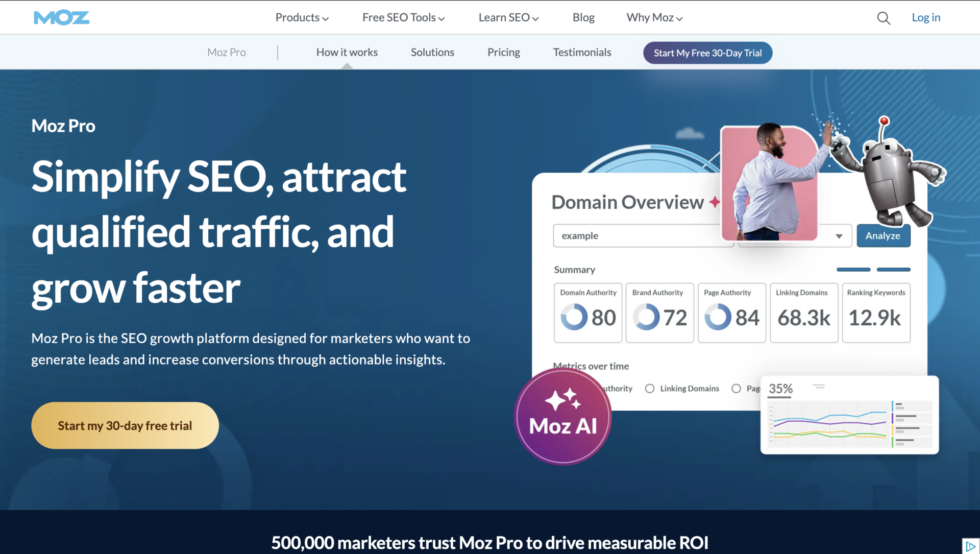Select the radio button next to Pag
This screenshot has height=554, width=980.
(736, 389)
